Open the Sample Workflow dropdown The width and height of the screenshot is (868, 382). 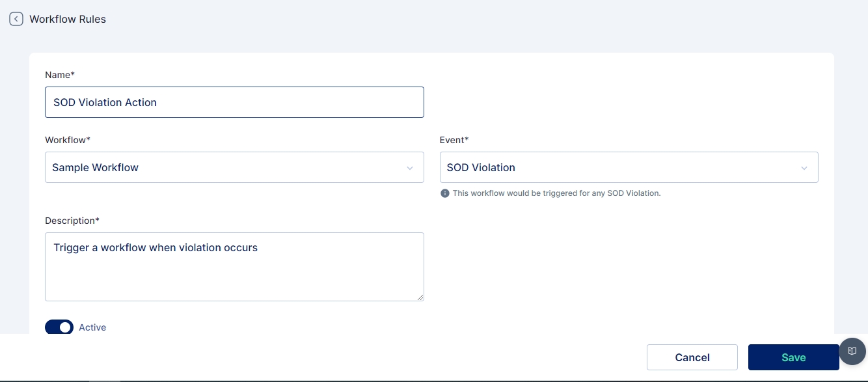click(221, 167)
